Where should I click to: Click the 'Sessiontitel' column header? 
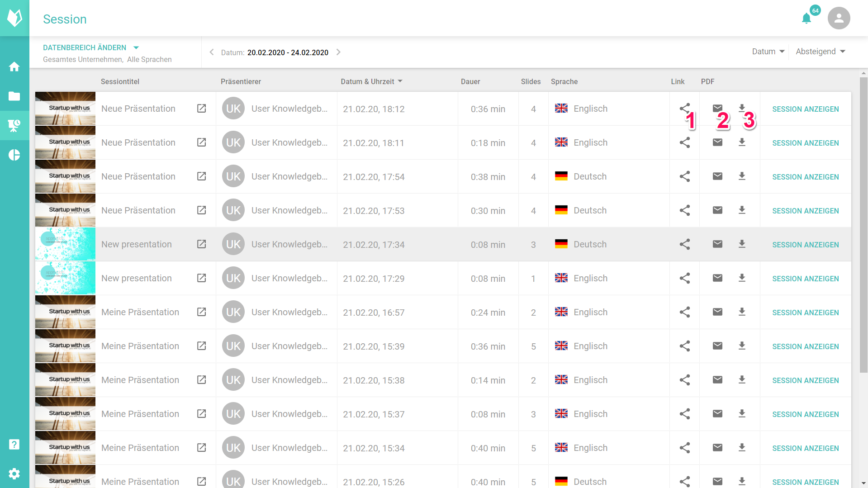(x=120, y=81)
